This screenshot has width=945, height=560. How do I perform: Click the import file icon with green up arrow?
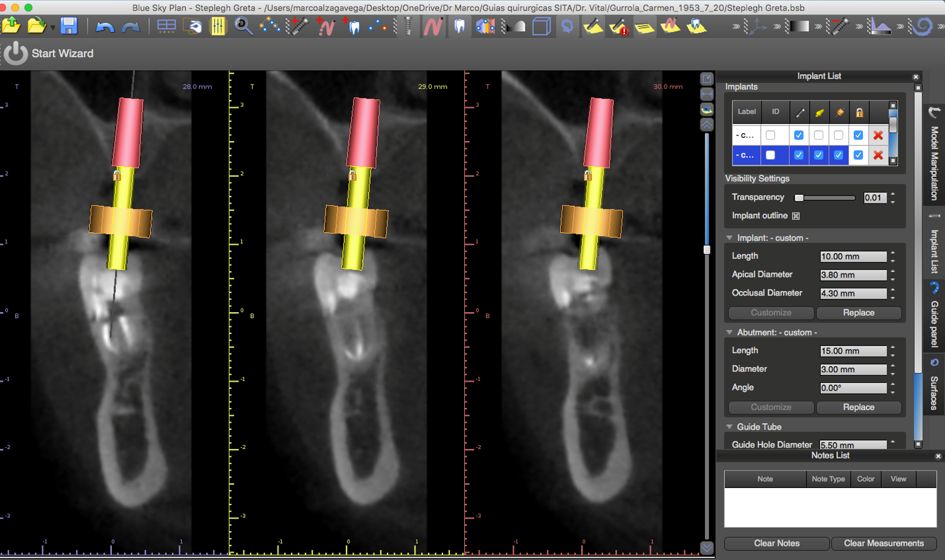(11, 26)
